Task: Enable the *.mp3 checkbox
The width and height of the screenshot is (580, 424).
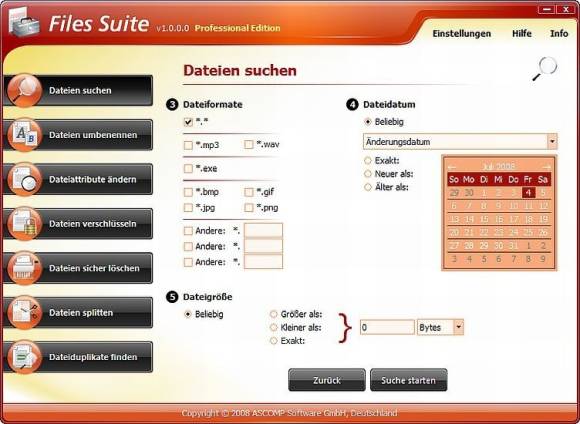Action: [188, 145]
